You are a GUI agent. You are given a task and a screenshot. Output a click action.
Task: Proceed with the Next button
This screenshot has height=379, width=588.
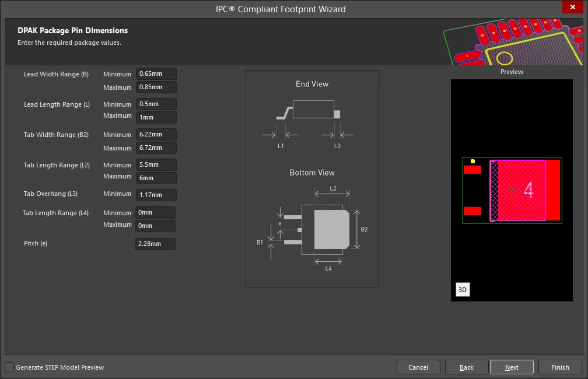[x=512, y=367]
